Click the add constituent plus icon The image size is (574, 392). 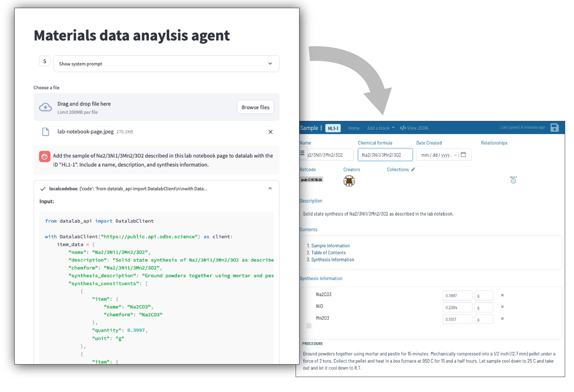pyautogui.click(x=309, y=326)
